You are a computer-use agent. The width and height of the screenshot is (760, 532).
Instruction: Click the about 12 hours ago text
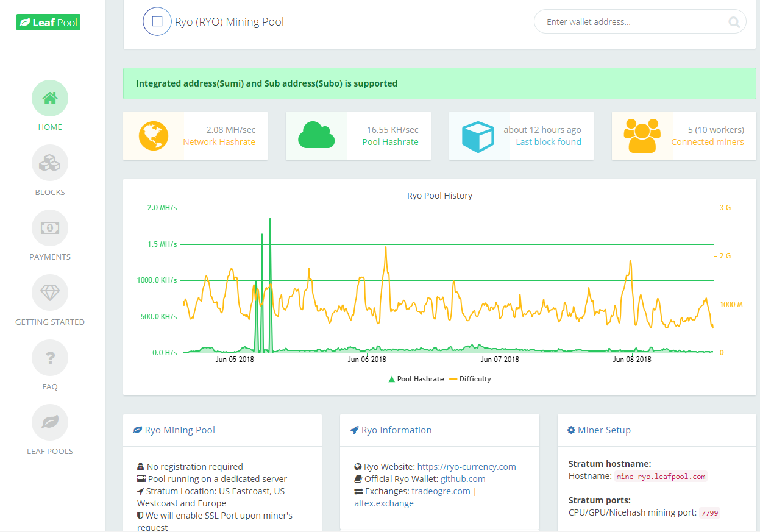tap(542, 130)
